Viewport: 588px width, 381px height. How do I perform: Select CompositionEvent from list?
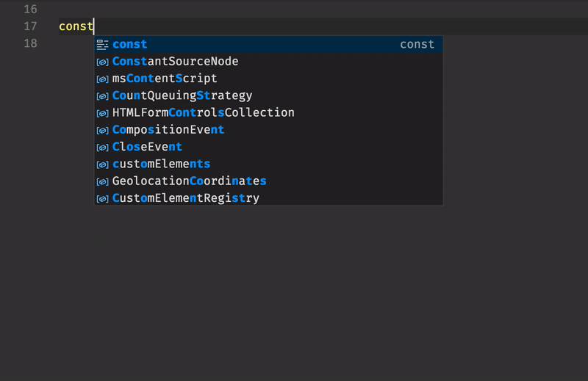[268, 130]
